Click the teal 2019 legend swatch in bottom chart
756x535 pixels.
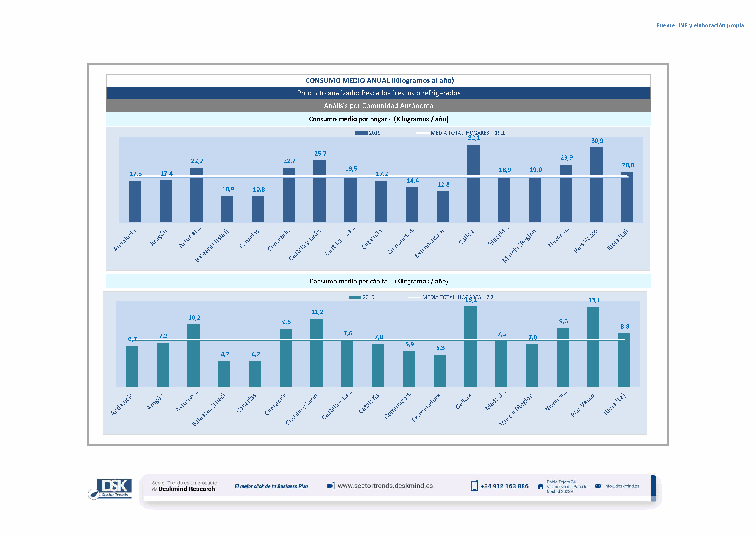click(x=355, y=297)
